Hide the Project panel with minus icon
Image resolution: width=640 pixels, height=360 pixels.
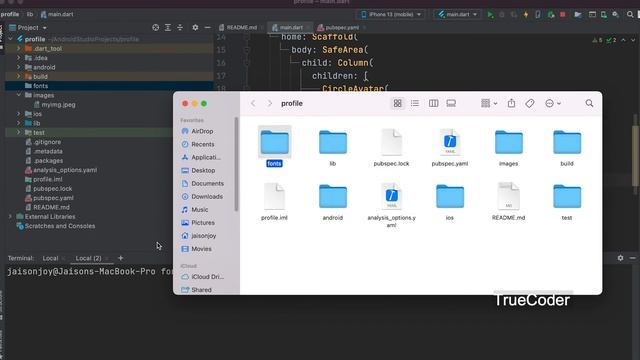tap(207, 28)
